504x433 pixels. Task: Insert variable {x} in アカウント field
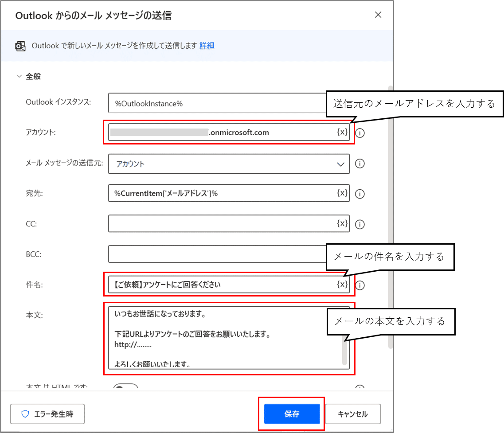tap(342, 132)
